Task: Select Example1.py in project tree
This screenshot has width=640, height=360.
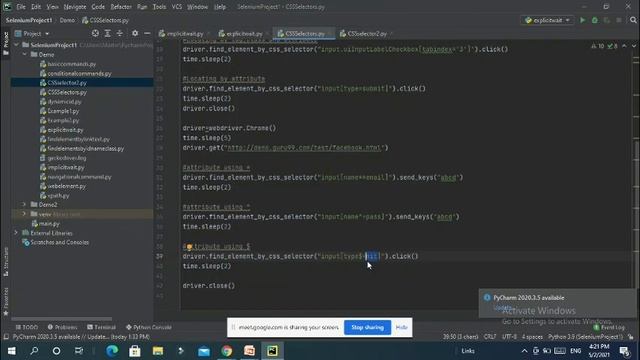Action: tap(63, 111)
